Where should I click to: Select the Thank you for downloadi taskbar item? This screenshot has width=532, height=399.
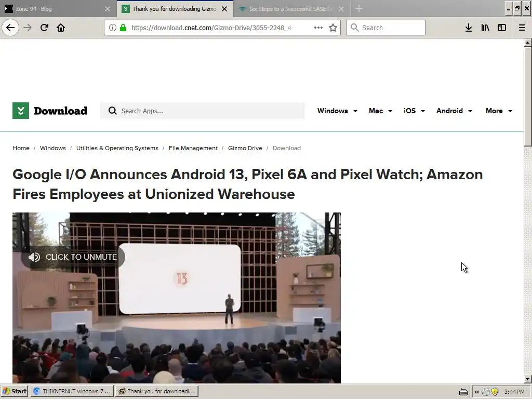pos(156,391)
